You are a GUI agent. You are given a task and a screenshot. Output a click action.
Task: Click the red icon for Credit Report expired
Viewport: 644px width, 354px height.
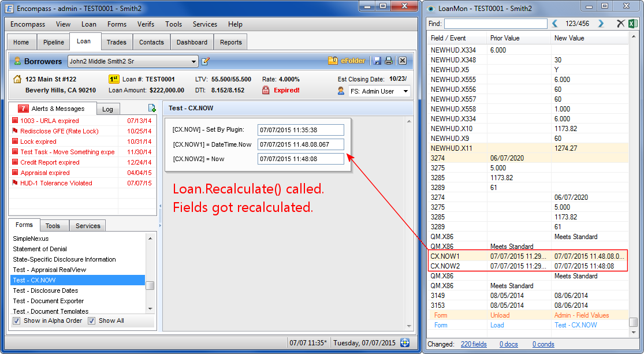click(x=15, y=162)
